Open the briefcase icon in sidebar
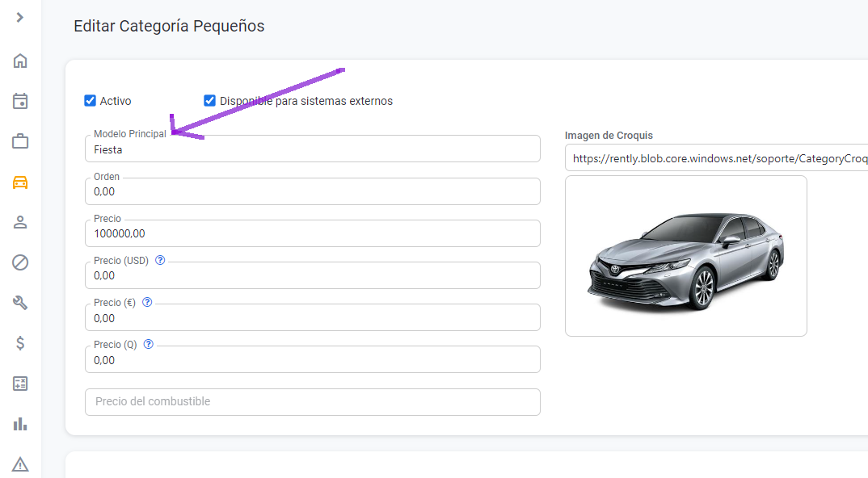This screenshot has width=868, height=478. [x=20, y=141]
